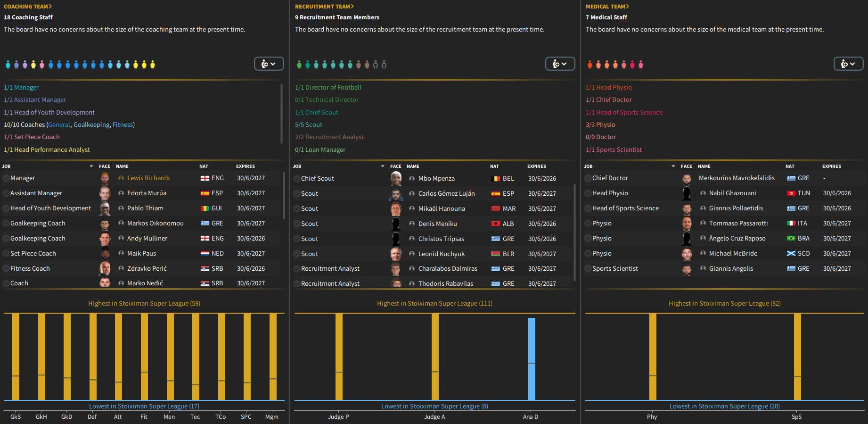Image resolution: width=868 pixels, height=424 pixels.
Task: Click the info icon next to Charalabos Dalmiras
Action: pos(412,269)
